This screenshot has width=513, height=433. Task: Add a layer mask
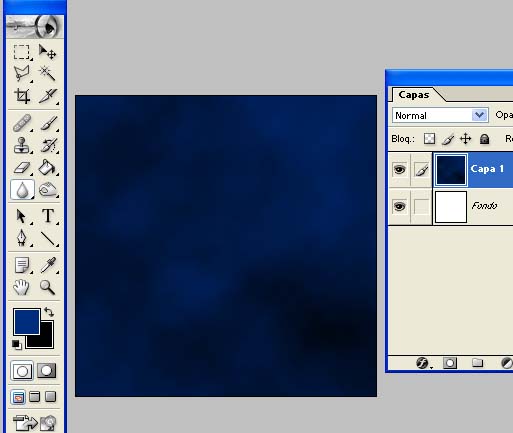450,363
